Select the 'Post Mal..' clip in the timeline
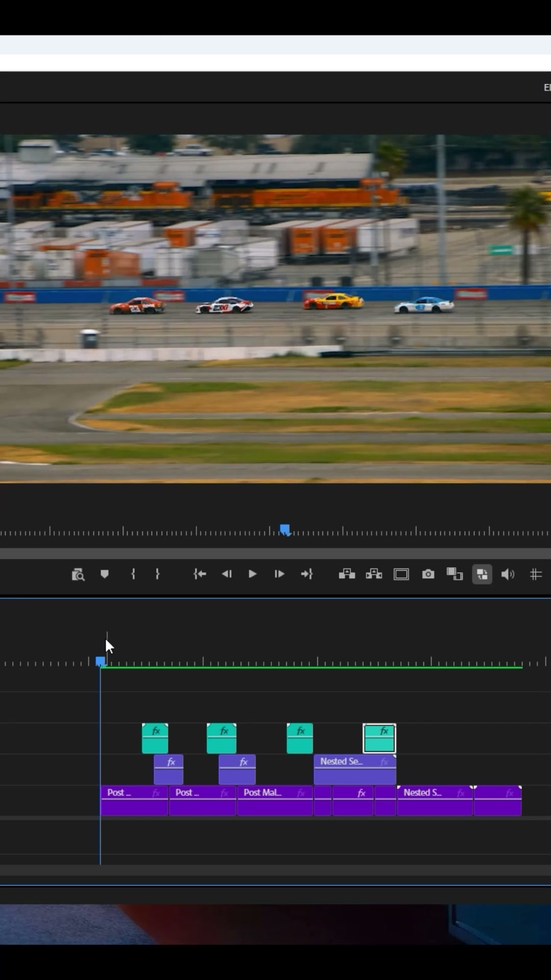This screenshot has width=551, height=980. click(x=275, y=800)
